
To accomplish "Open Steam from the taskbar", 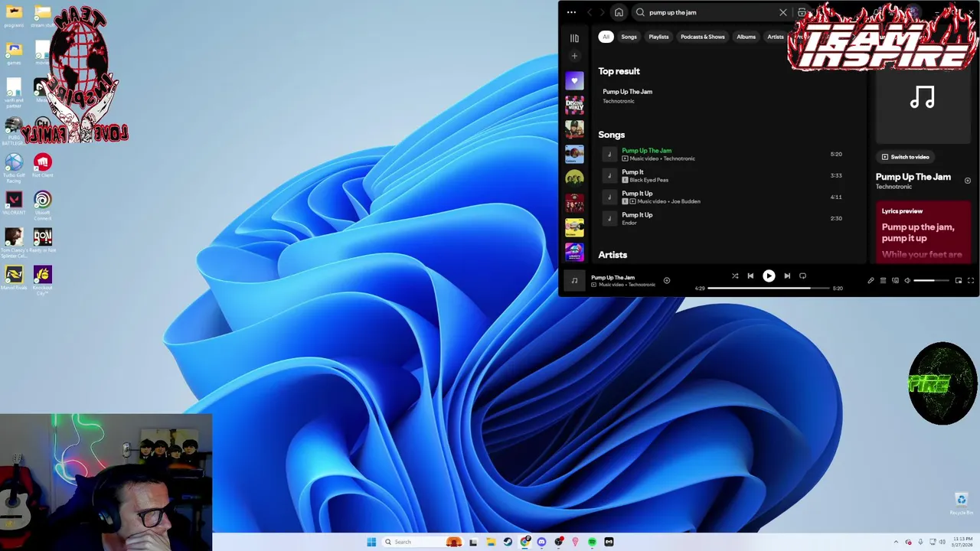I will [x=508, y=542].
